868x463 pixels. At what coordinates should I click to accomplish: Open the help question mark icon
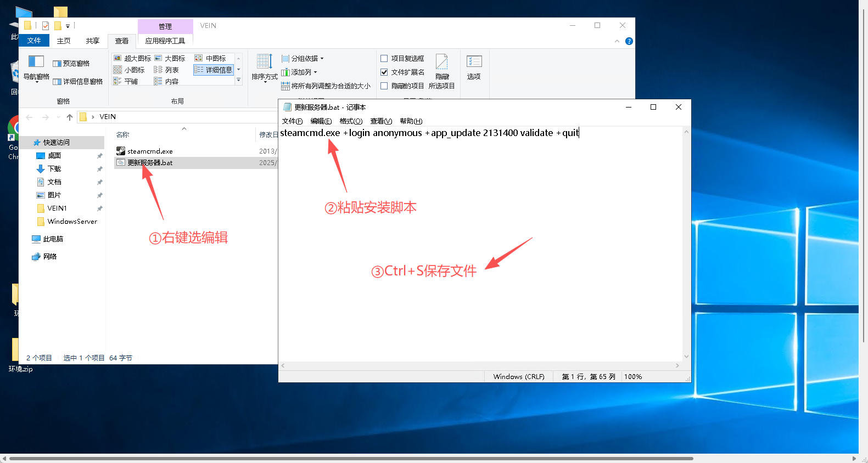[629, 41]
